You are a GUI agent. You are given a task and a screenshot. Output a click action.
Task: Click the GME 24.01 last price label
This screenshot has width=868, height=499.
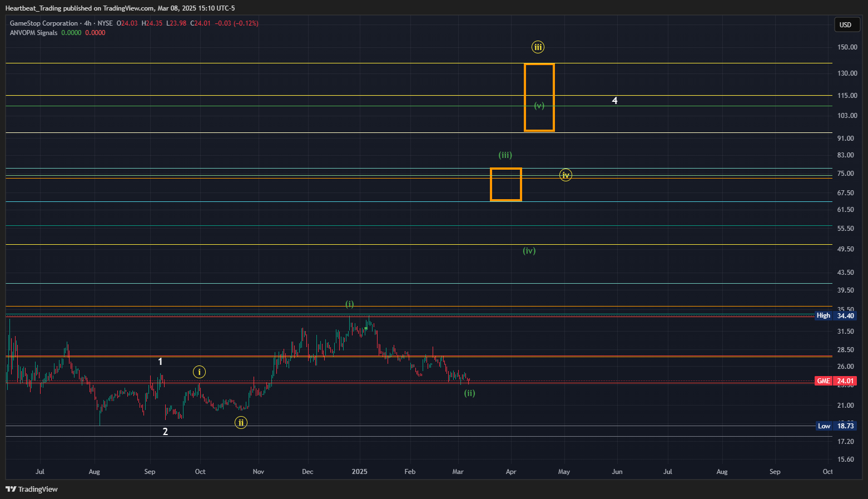point(836,381)
